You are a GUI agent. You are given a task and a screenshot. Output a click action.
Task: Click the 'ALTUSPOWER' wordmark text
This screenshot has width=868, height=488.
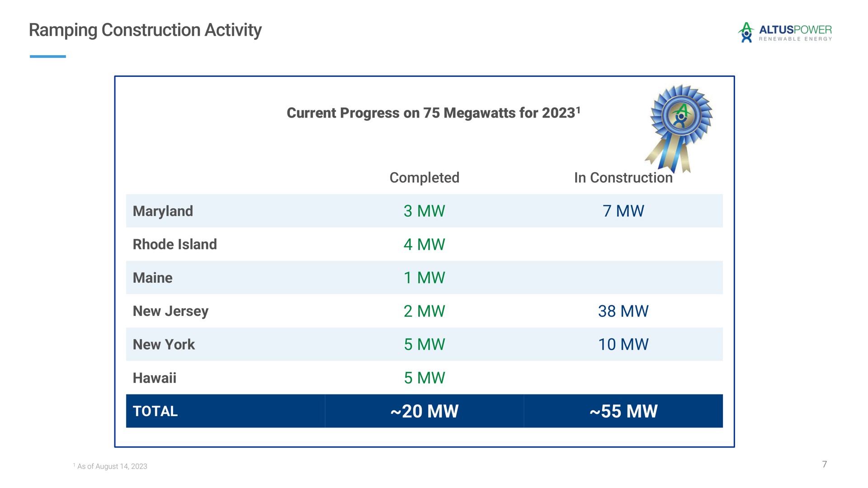[x=795, y=30]
